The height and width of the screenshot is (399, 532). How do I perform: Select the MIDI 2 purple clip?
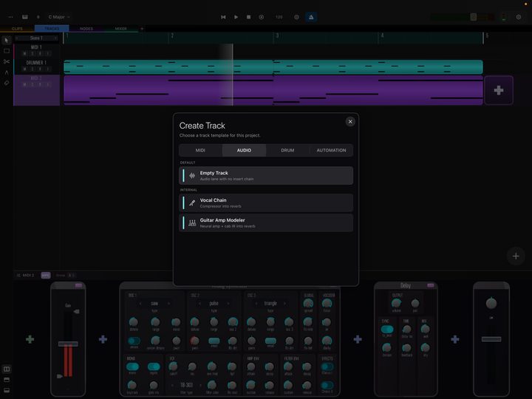click(273, 90)
